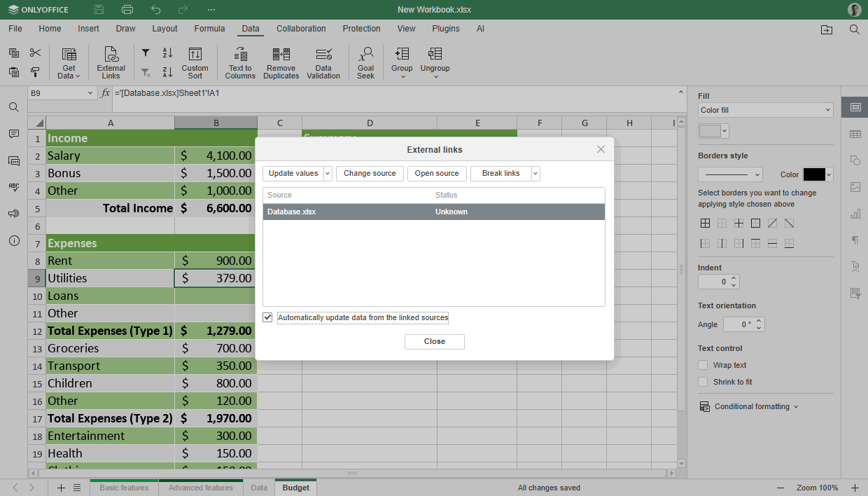Open Data Validation tool
The height and width of the screenshot is (496, 868).
[x=323, y=62]
